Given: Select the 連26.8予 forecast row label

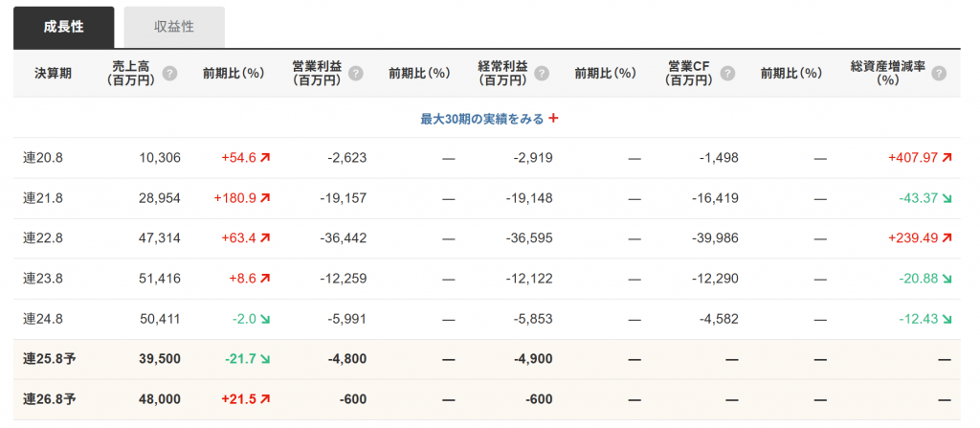Looking at the screenshot, I should pos(50,399).
